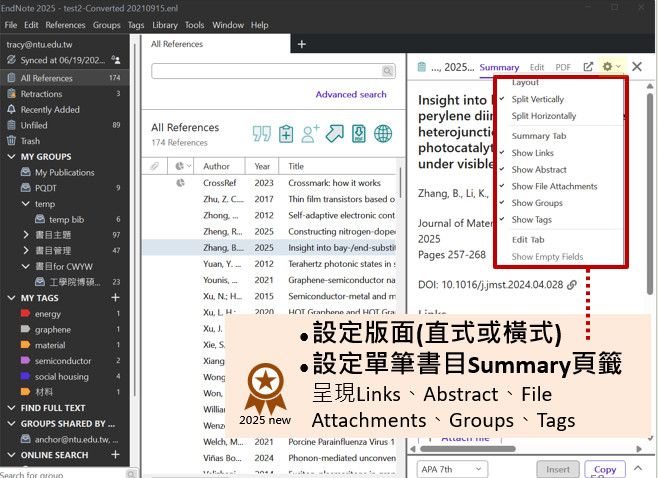Click the DOI link chain icon
The width and height of the screenshot is (658, 478).
(x=572, y=285)
